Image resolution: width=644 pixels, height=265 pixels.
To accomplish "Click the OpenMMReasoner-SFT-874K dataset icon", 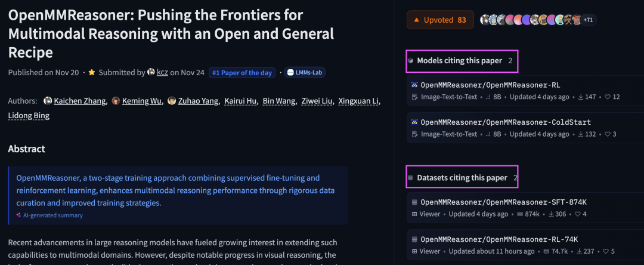I will point(415,202).
